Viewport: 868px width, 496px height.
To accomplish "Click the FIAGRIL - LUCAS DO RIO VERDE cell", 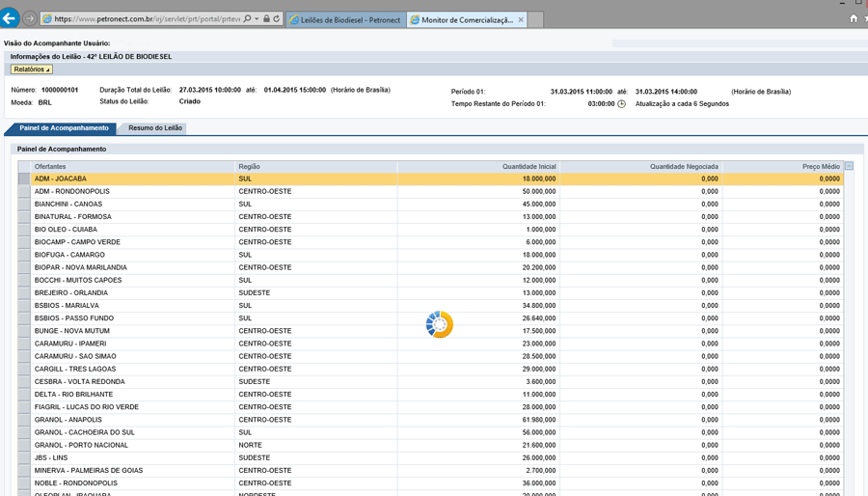I will 133,407.
